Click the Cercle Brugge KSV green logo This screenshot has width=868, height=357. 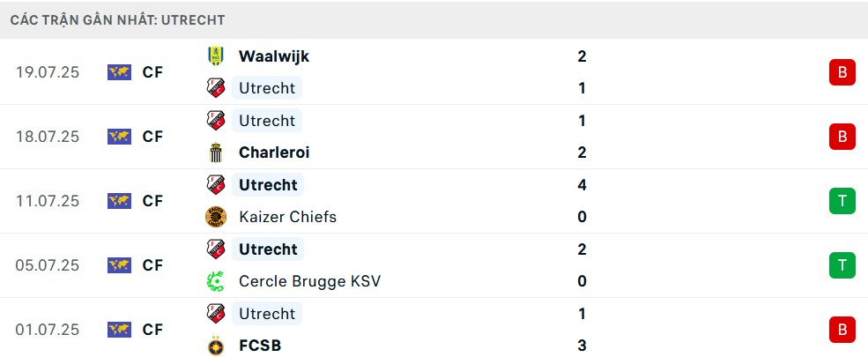pyautogui.click(x=215, y=280)
